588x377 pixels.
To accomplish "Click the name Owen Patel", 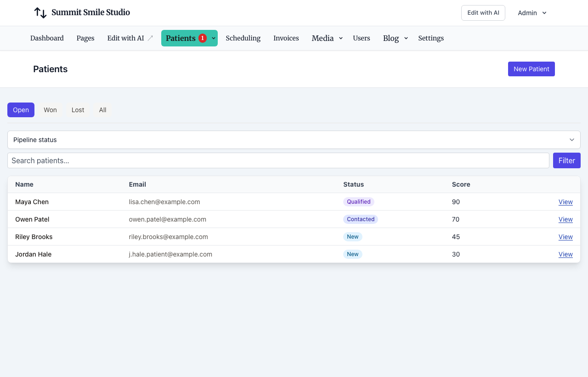I will pyautogui.click(x=32, y=219).
